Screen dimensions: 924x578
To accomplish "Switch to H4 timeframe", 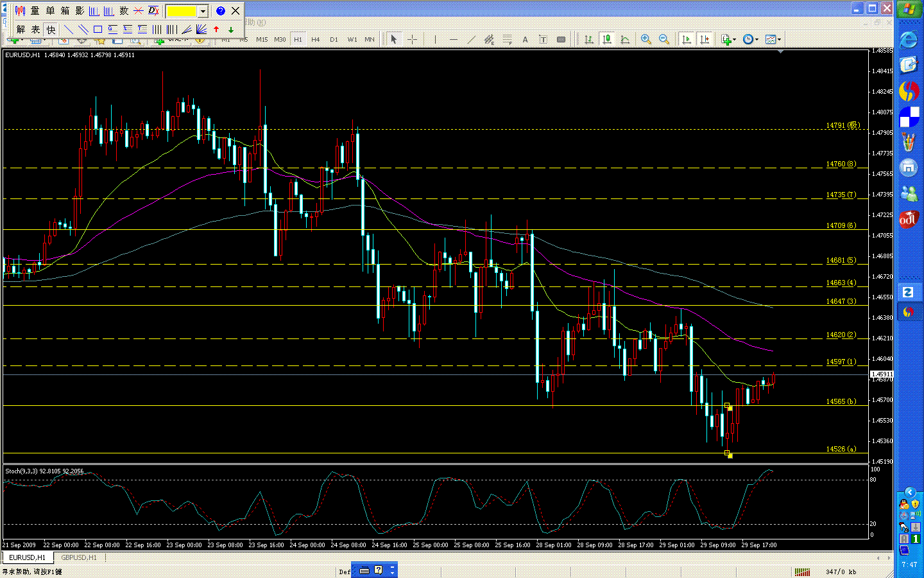I will pos(316,40).
